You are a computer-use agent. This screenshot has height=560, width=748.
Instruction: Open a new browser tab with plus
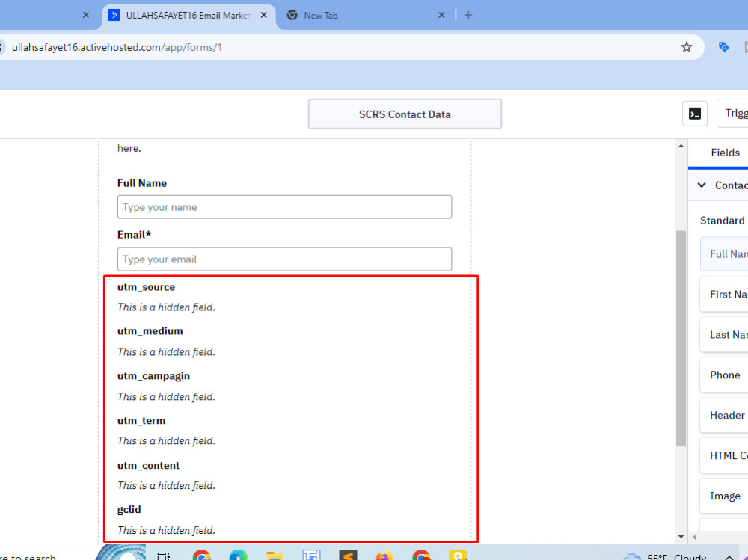tap(468, 15)
